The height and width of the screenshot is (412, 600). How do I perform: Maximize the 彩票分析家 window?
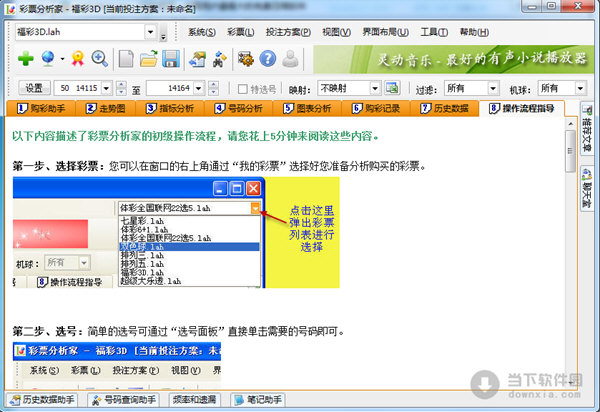click(552, 6)
